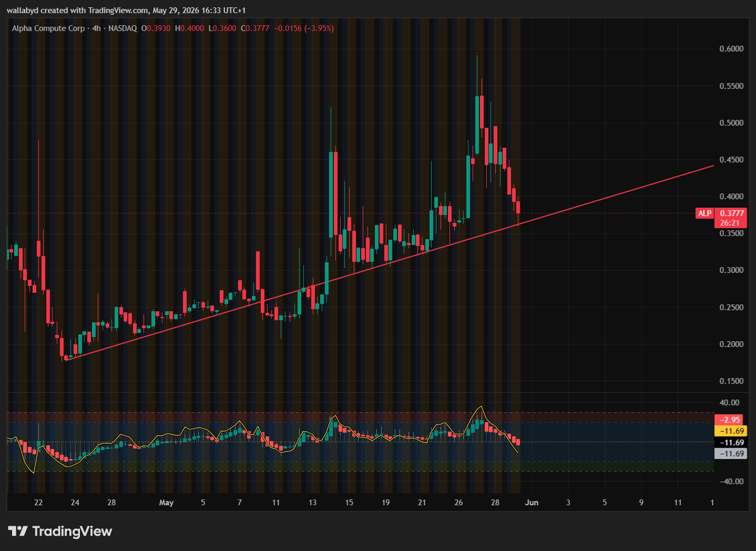This screenshot has height=551, width=756.
Task: Click the 0.6000 price axis label
Action: 730,49
